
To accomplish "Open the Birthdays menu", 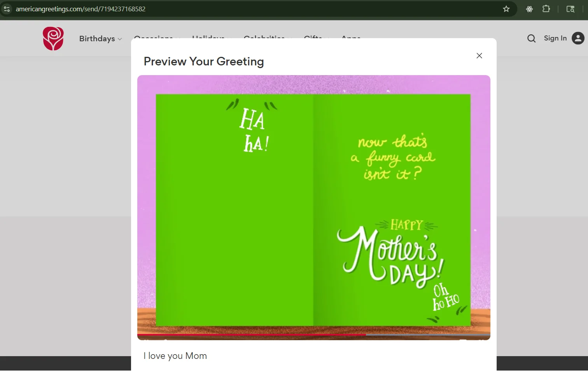I will [x=101, y=39].
